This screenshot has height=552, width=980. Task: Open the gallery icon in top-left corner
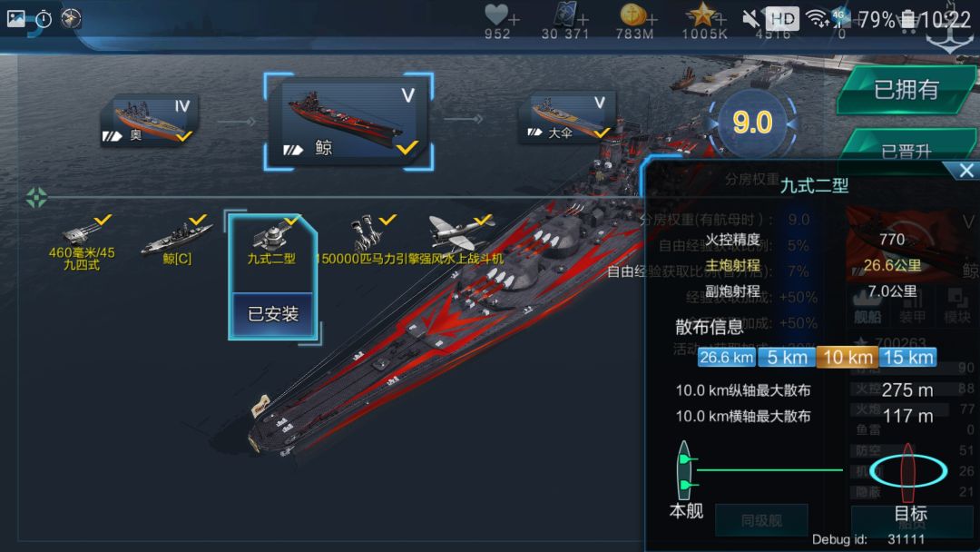(x=15, y=19)
